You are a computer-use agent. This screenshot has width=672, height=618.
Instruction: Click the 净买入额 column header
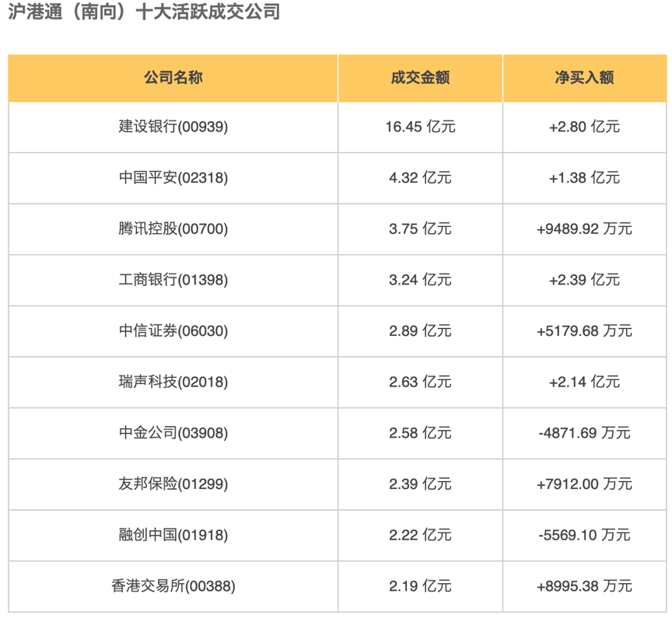584,78
